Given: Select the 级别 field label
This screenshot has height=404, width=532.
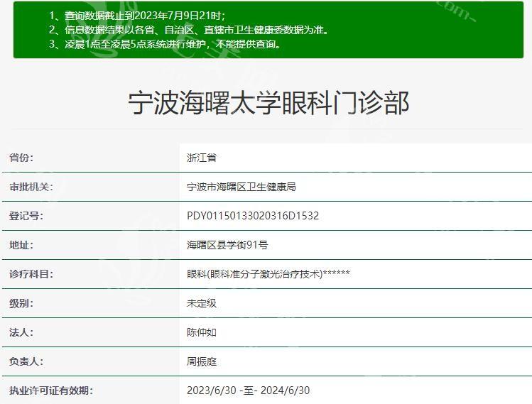Looking at the screenshot, I should point(21,303).
